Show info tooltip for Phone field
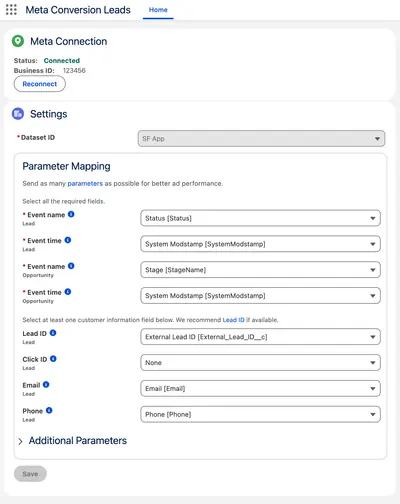This screenshot has width=400, height=504. coord(49,410)
